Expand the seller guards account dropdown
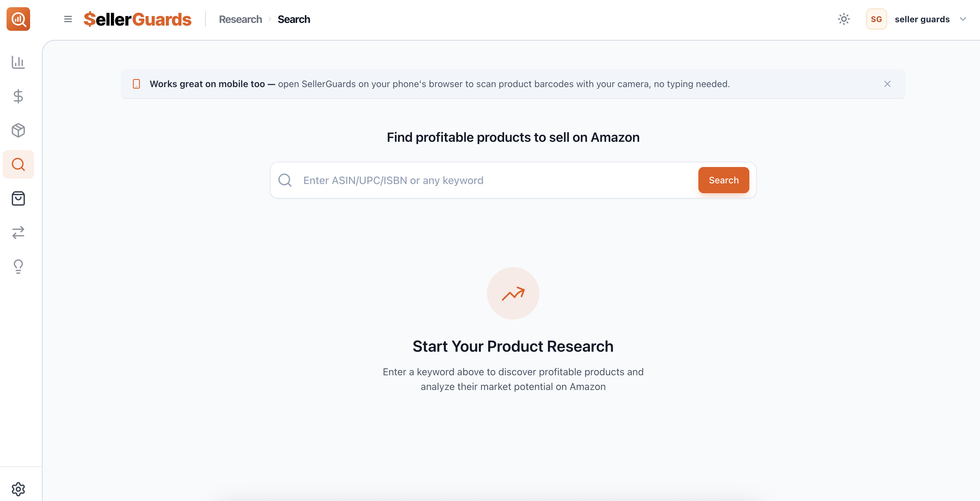The width and height of the screenshot is (980, 501). tap(963, 19)
